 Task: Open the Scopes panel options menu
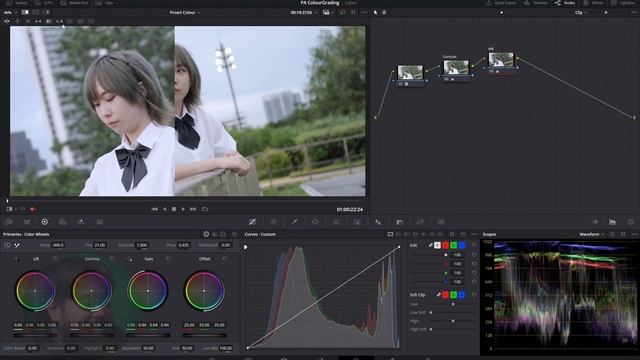point(634,234)
